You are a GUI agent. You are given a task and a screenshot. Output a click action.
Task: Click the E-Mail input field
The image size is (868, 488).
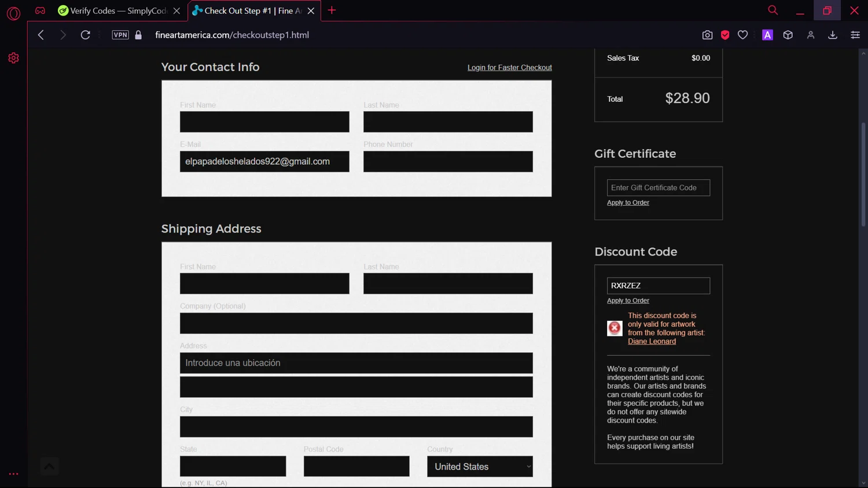(264, 162)
